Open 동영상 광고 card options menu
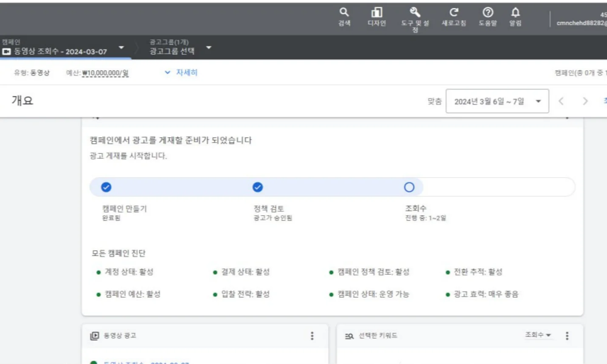607x364 pixels. click(312, 336)
